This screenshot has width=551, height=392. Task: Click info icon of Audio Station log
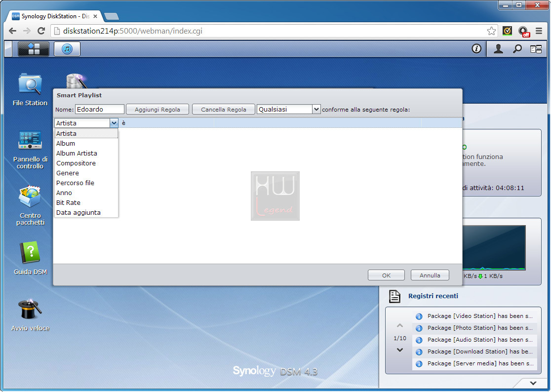419,340
